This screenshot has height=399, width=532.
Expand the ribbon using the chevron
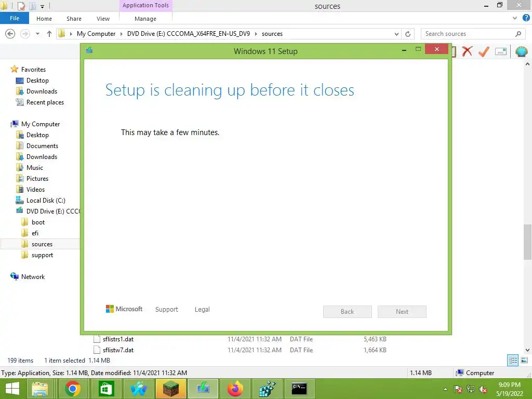[515, 18]
